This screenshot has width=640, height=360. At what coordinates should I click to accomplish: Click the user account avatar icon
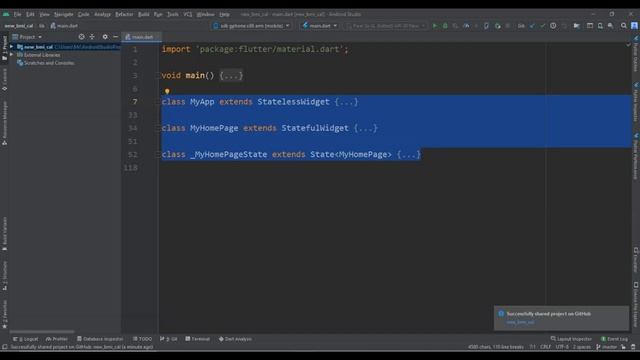pos(634,26)
